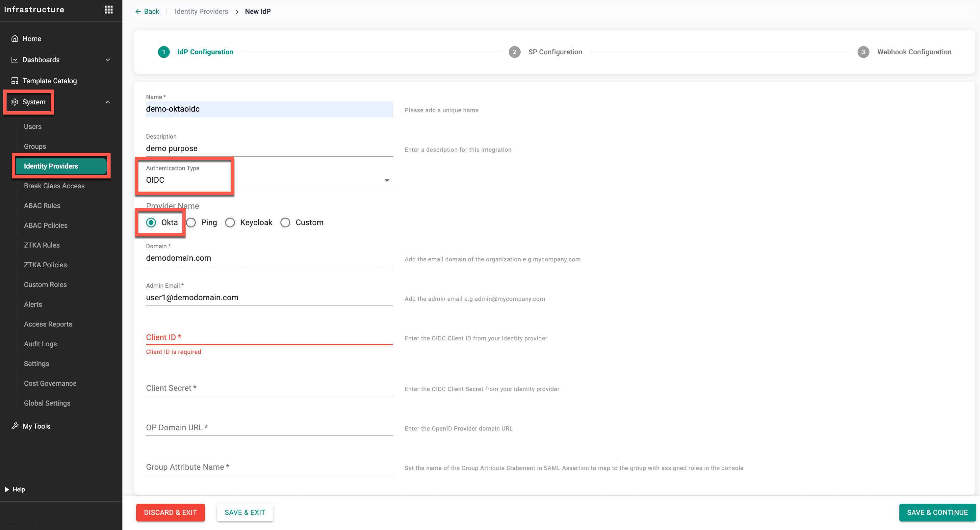Screen dimensions: 980x530
Task: Select the Okta provider radio button
Action: (151, 223)
